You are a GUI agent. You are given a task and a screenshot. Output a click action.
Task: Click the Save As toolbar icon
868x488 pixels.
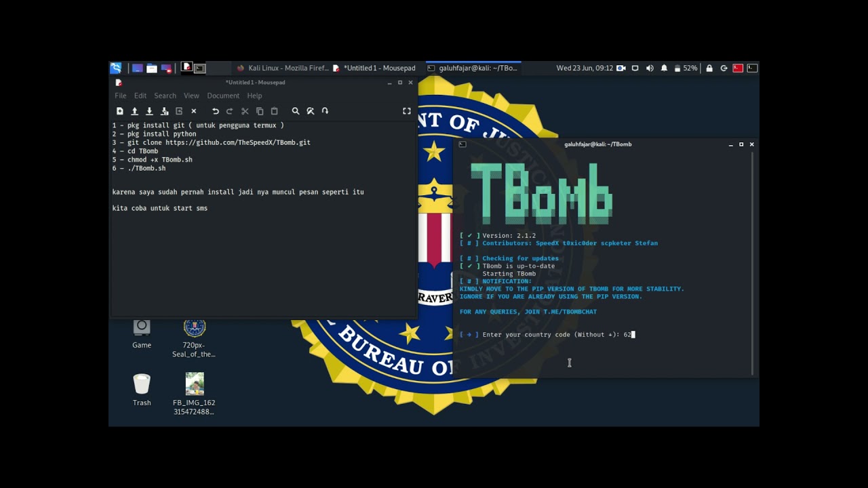(164, 111)
